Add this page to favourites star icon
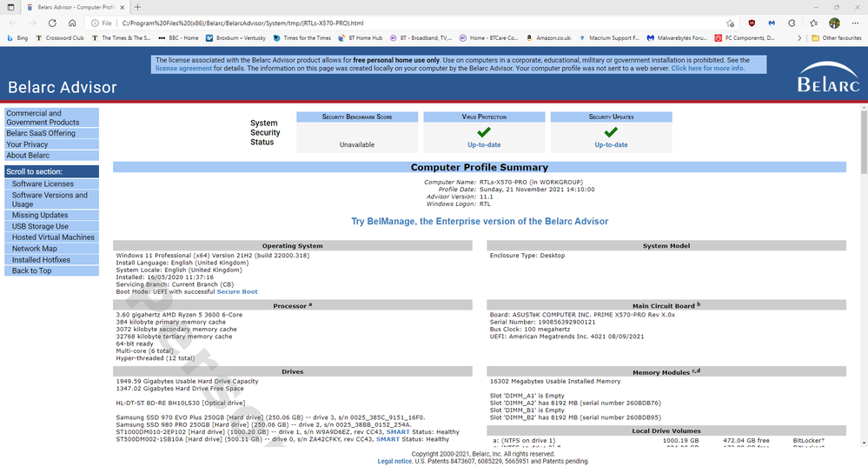This screenshot has width=868, height=467. coord(730,23)
